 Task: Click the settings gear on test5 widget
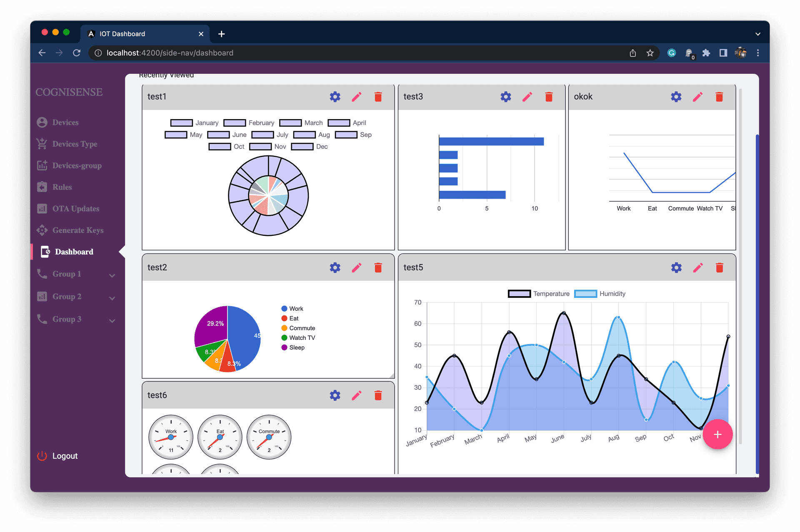676,268
